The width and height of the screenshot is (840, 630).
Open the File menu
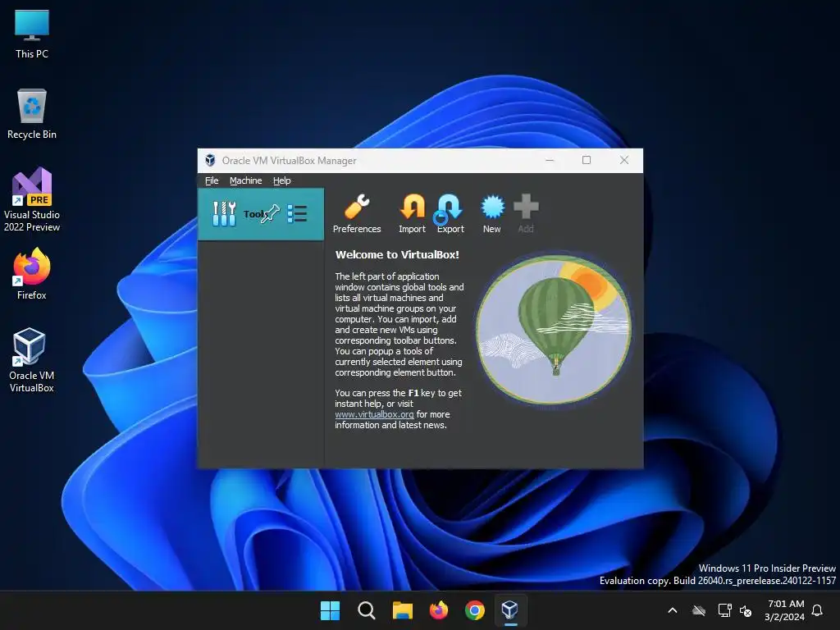pyautogui.click(x=212, y=180)
